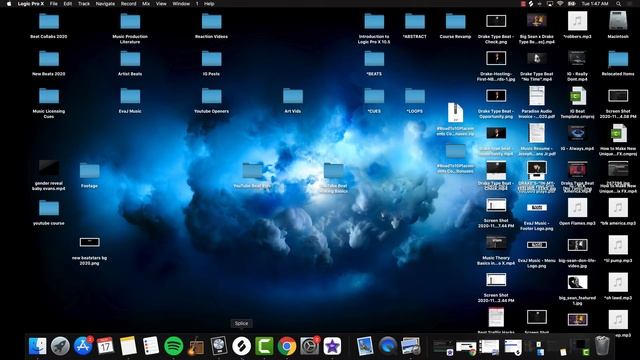Open Calendar showing 17 in Dock
This screenshot has width=640, height=360.
105,346
